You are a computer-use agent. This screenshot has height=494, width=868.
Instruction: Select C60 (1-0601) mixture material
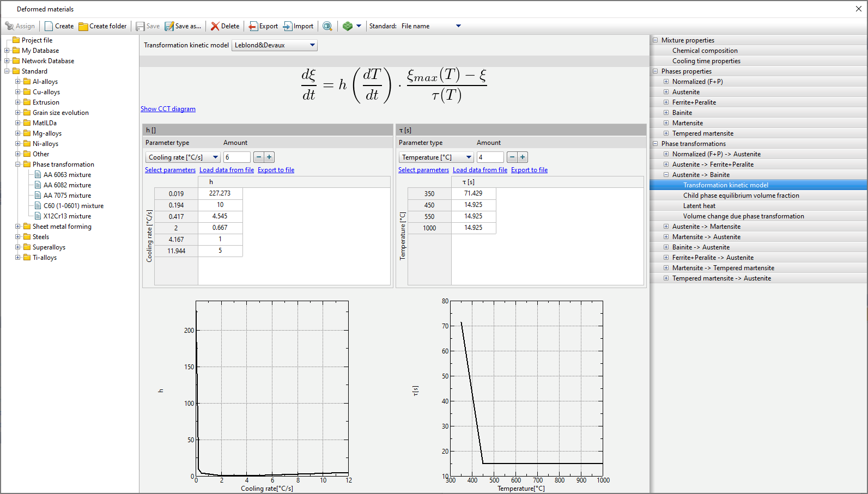click(x=73, y=206)
